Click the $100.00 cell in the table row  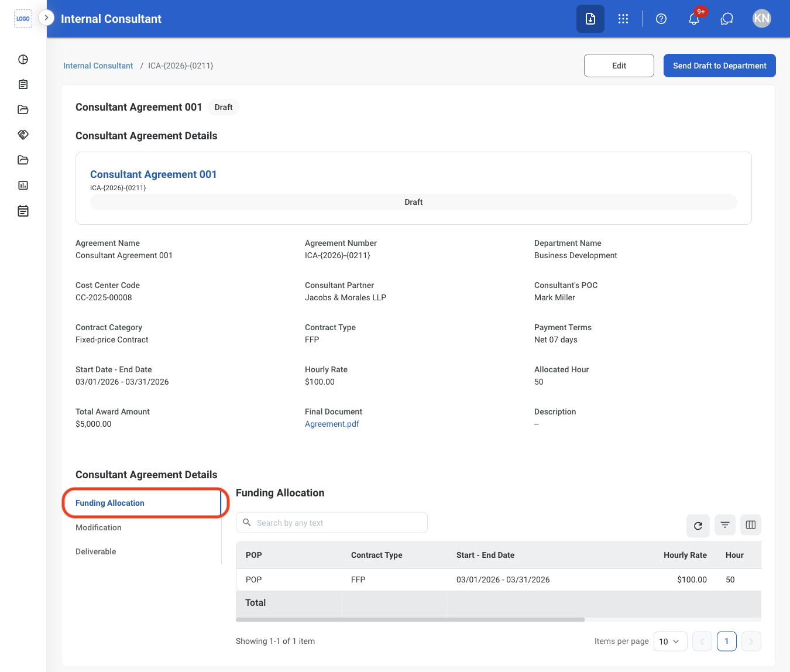point(692,580)
